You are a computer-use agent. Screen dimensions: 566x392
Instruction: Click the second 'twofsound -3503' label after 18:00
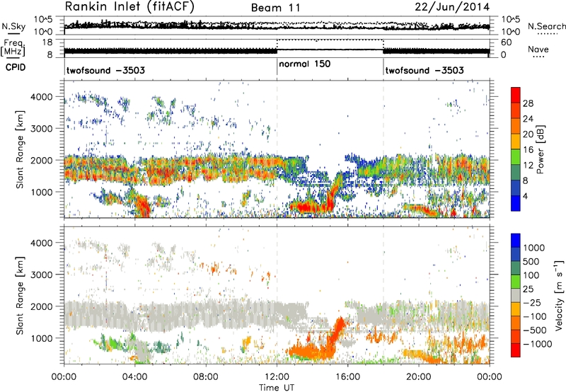coord(424,70)
